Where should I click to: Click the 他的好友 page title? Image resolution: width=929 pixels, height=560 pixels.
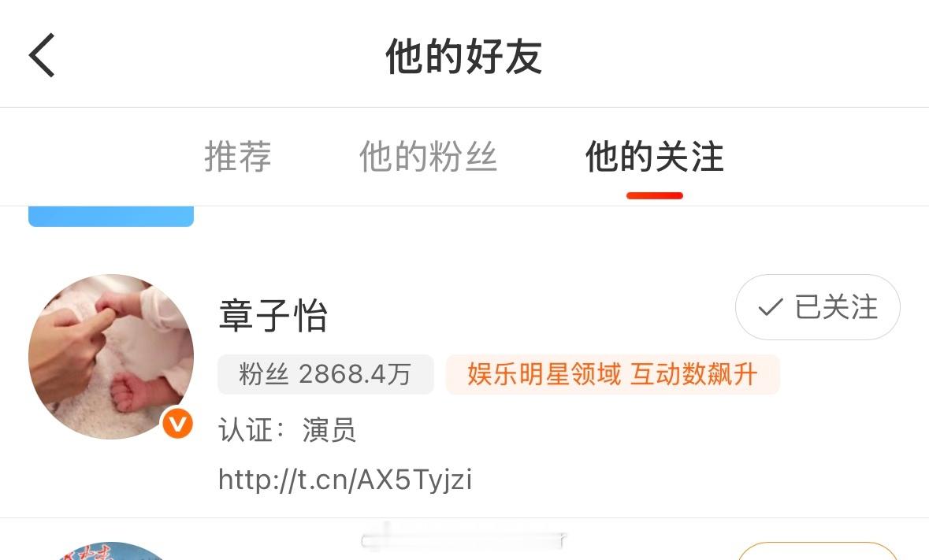tap(464, 56)
